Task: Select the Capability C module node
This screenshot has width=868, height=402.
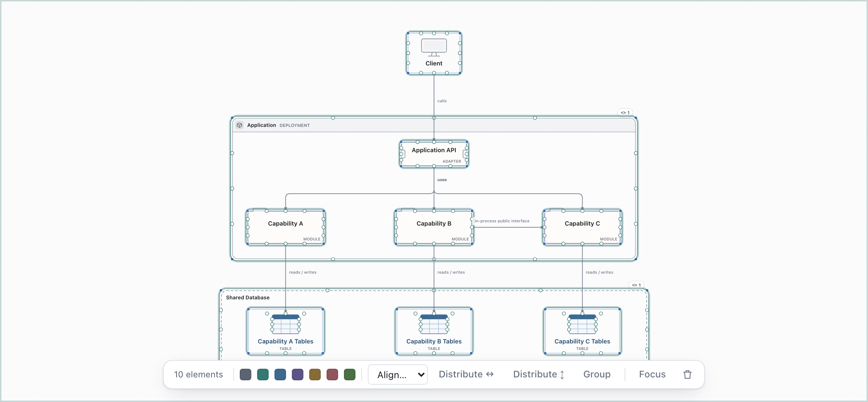Action: click(x=582, y=227)
